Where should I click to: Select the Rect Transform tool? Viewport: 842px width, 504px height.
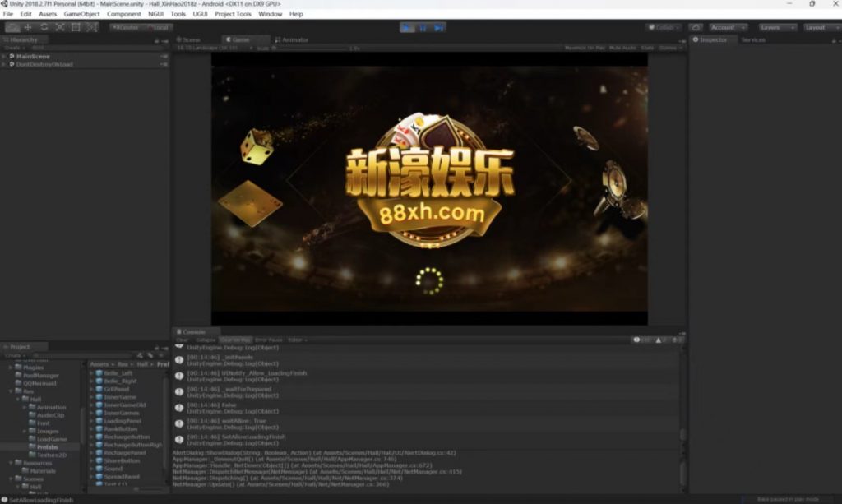(x=75, y=27)
